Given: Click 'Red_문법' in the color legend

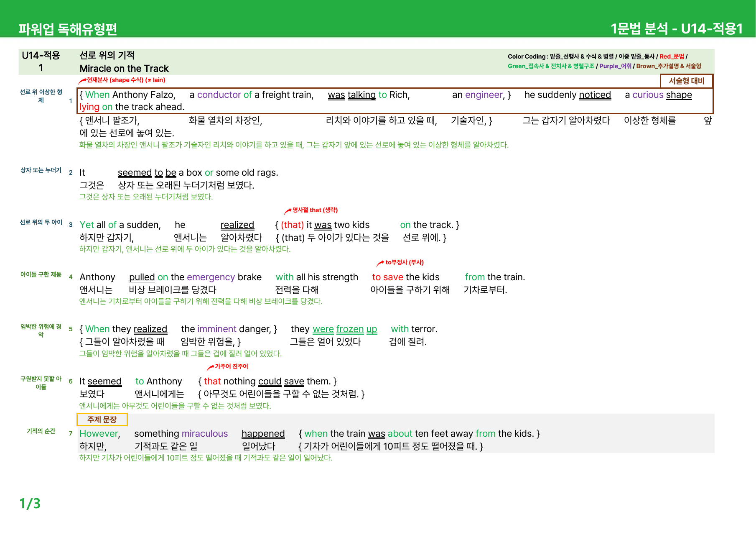Looking at the screenshot, I should tap(672, 56).
